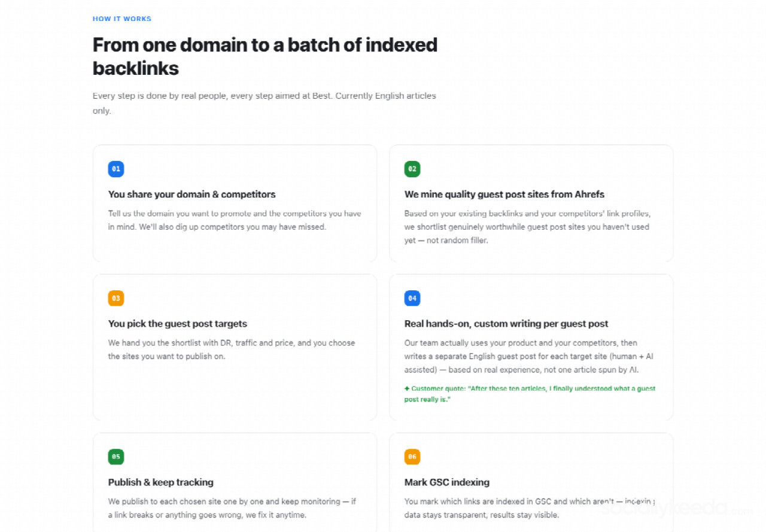Click the "Our team actually uses your product" description
766x532 pixels.
click(x=529, y=356)
